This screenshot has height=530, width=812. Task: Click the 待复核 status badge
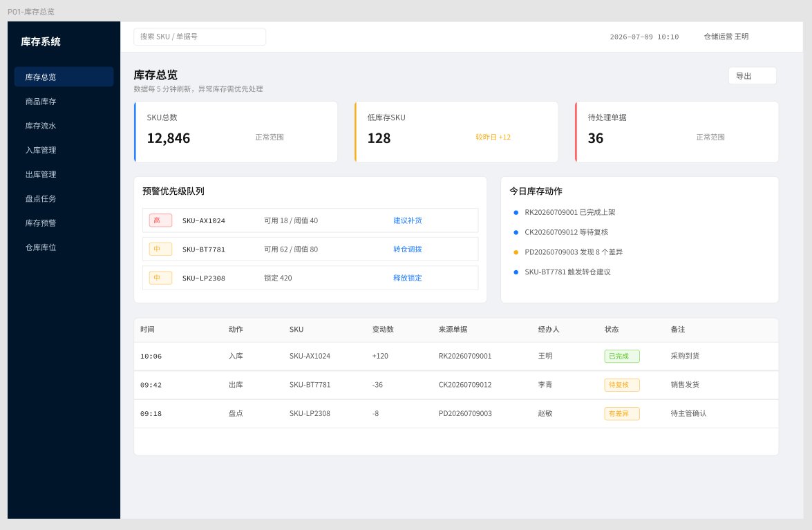tap(622, 385)
